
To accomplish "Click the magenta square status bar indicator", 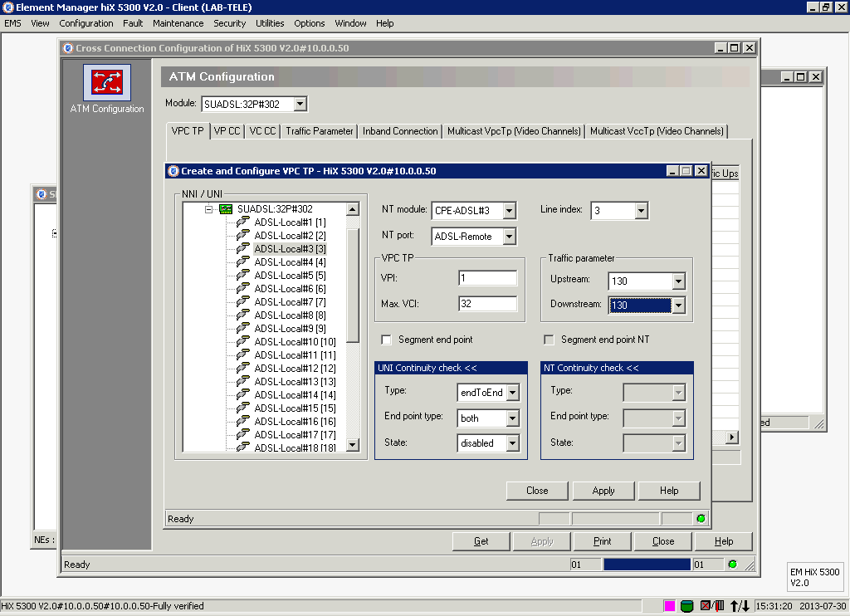I will click(x=670, y=606).
